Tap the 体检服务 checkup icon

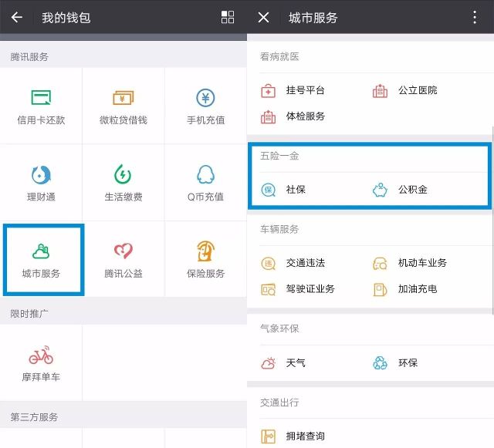point(268,116)
